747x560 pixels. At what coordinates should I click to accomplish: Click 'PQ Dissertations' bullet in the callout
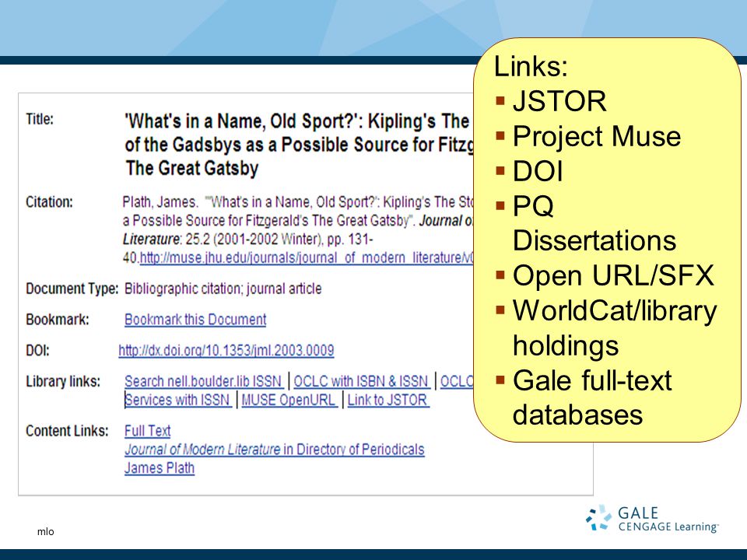(594, 223)
